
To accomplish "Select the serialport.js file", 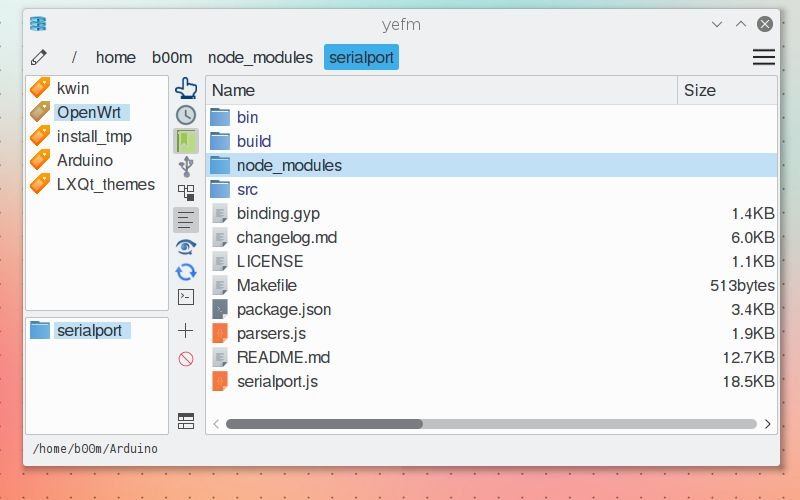I will [x=277, y=381].
